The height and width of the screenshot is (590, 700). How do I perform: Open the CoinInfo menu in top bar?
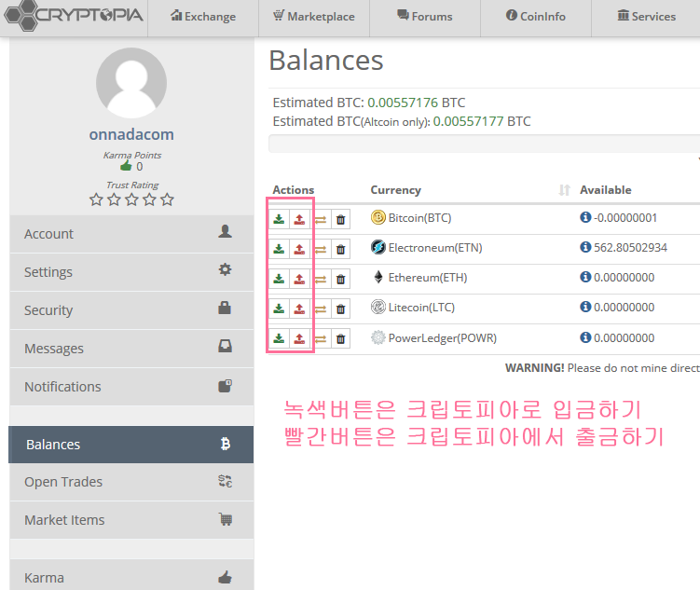tap(535, 17)
